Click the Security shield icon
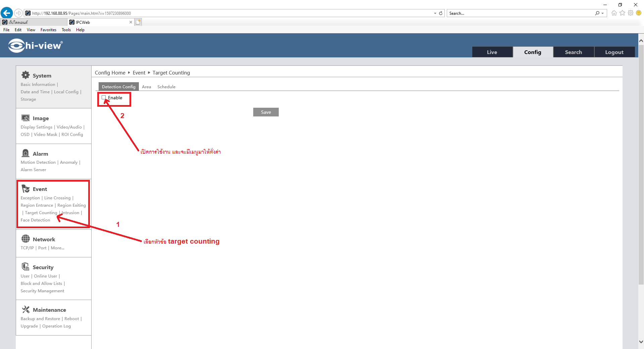644x349 pixels. (25, 267)
